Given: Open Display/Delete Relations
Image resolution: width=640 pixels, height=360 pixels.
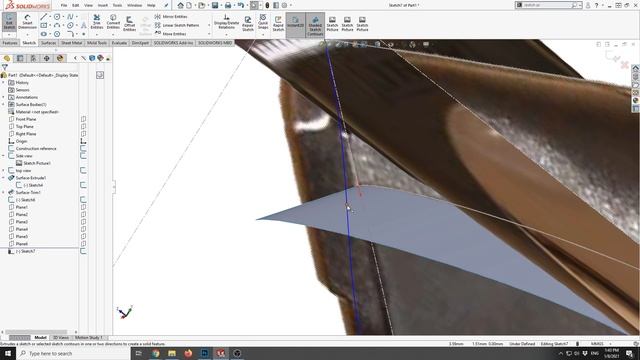Looking at the screenshot, I should [227, 22].
